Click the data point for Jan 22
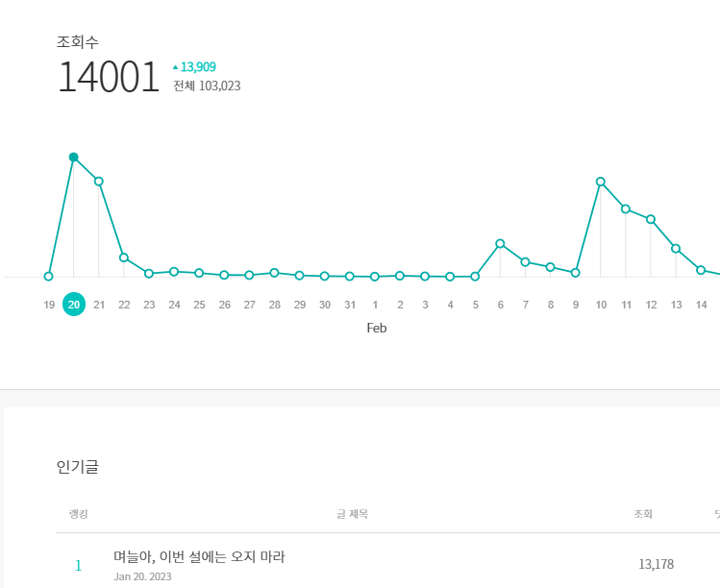720x588 pixels. point(123,257)
